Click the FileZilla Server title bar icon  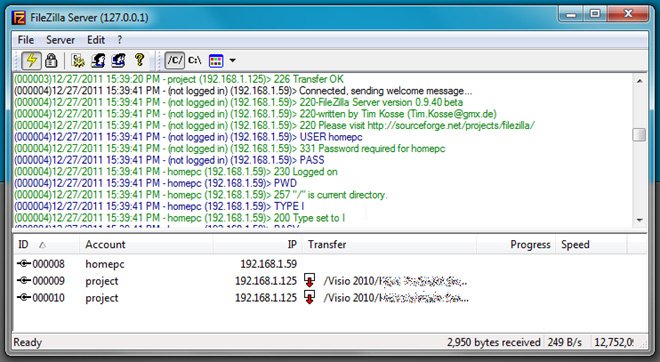(19, 18)
